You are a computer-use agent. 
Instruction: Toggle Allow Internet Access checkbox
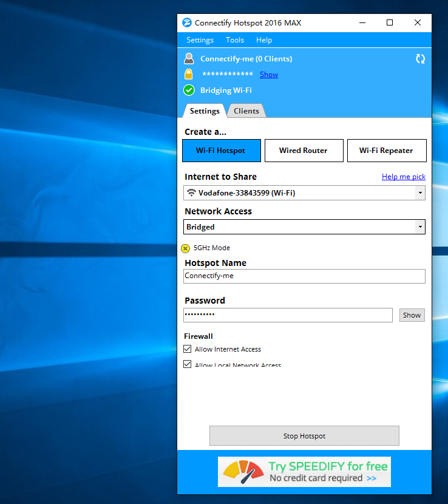tap(188, 349)
